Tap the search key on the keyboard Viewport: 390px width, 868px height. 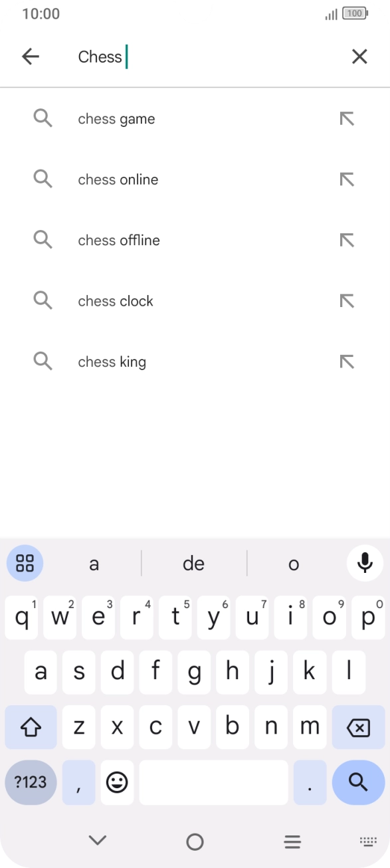click(x=357, y=782)
